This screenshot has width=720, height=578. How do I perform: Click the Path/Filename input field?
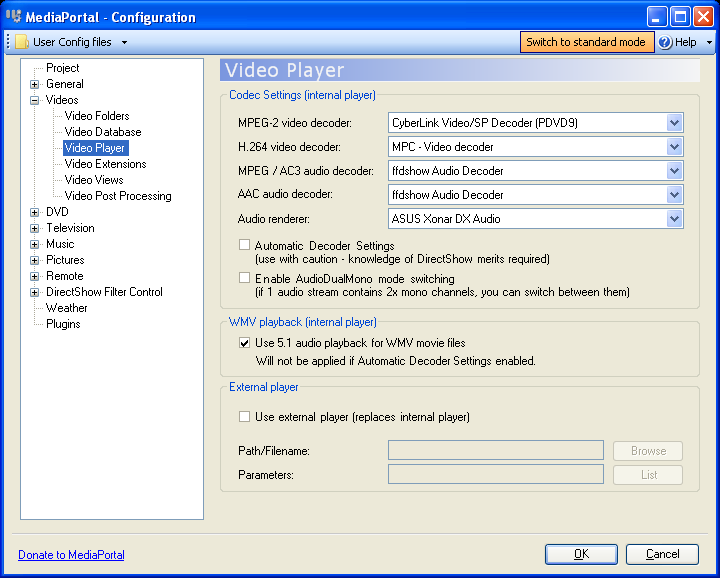pyautogui.click(x=495, y=450)
